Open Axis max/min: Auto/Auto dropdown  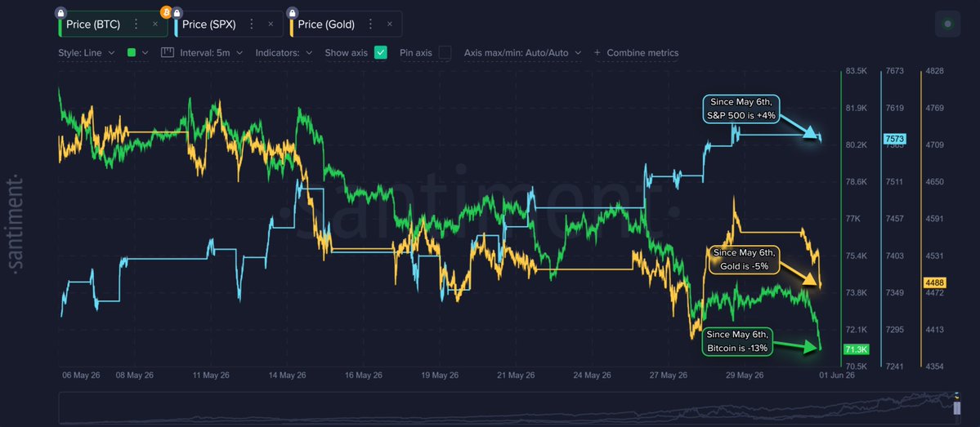coord(522,53)
